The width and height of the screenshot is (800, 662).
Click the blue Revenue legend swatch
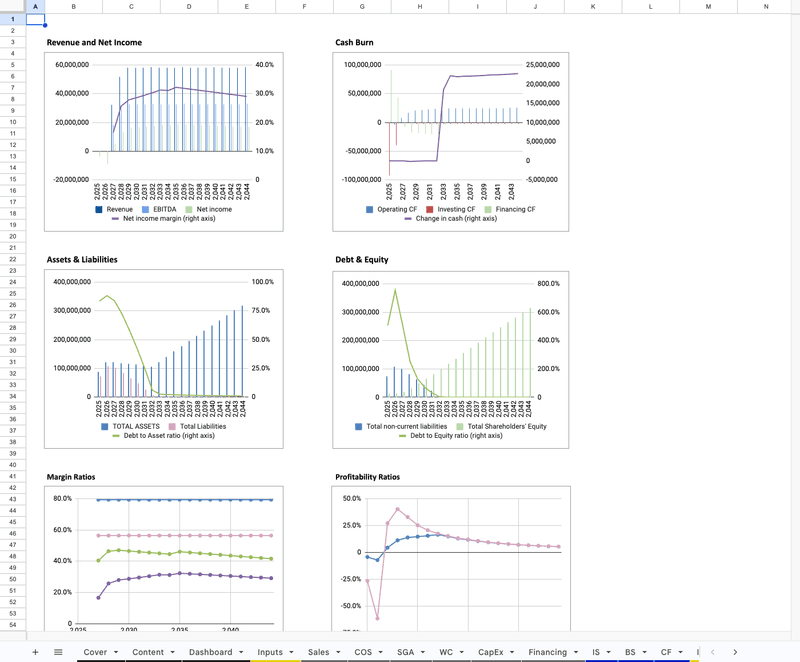click(100, 209)
